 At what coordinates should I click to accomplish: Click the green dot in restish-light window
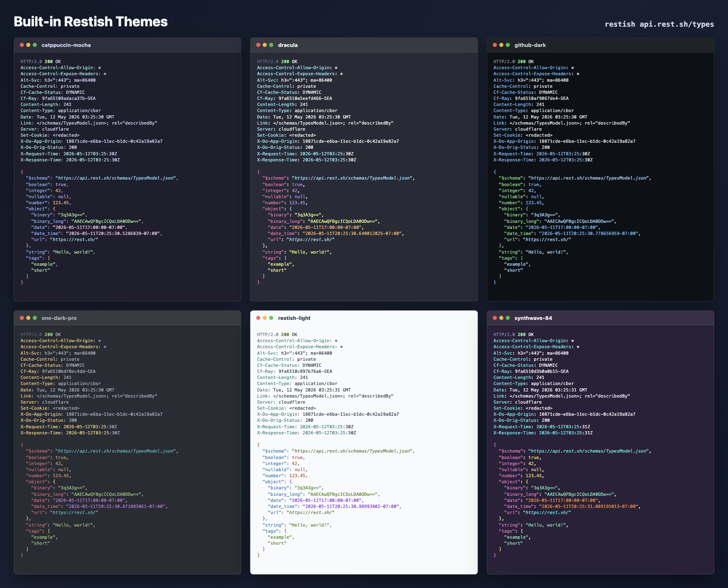271,318
